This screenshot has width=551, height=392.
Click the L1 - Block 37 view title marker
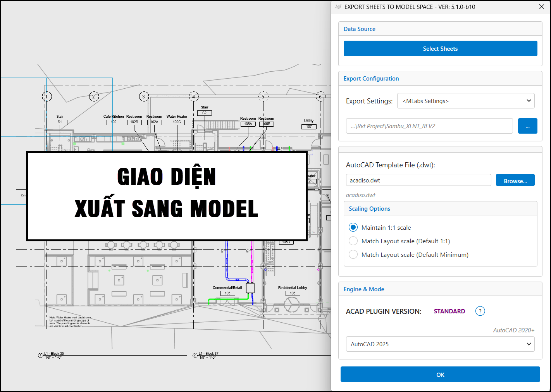[195, 355]
